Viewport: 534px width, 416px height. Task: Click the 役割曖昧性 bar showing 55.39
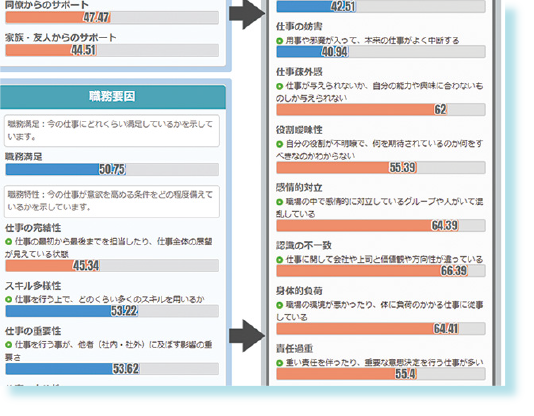[381, 167]
